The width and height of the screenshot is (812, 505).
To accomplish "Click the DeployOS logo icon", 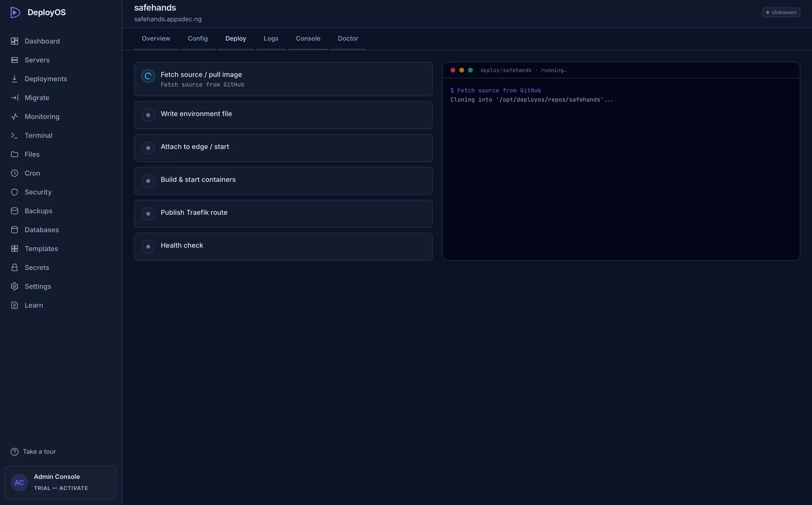I will coord(15,12).
